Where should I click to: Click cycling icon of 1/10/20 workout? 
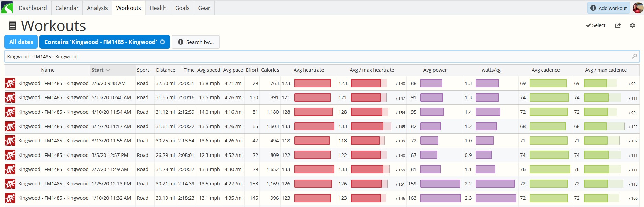pyautogui.click(x=10, y=198)
